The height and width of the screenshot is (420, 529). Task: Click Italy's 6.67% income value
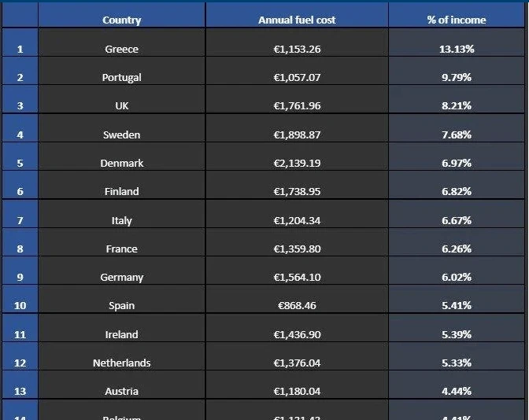(457, 220)
